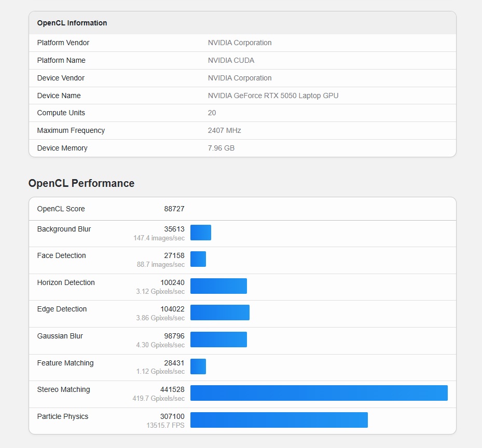This screenshot has width=482, height=448.
Task: Click the "7.96 GB" memory value
Action: pyautogui.click(x=221, y=148)
